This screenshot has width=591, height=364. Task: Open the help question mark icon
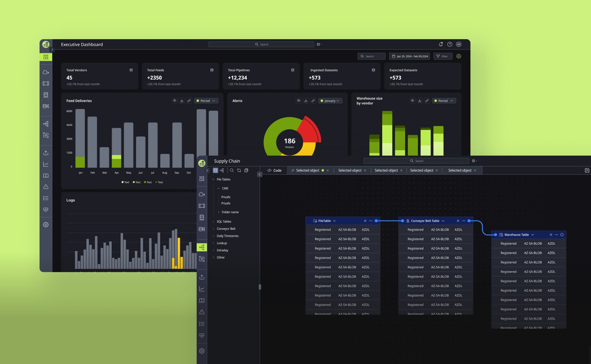(x=449, y=44)
